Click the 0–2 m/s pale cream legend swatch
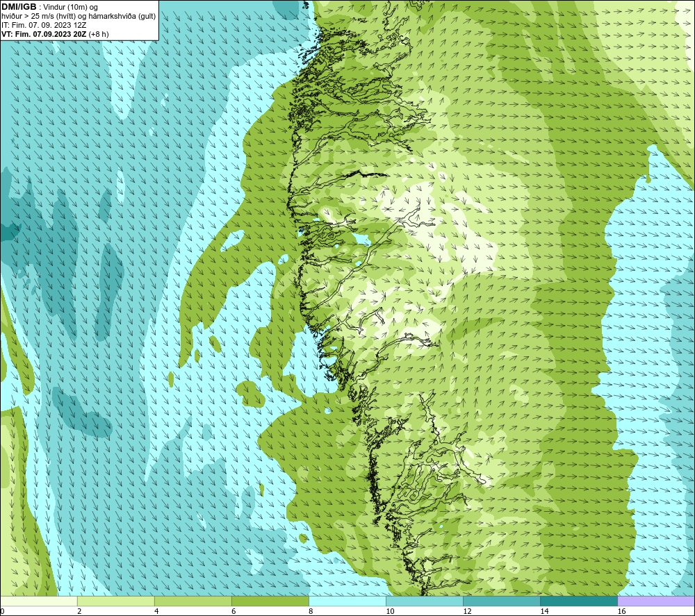 point(39,601)
